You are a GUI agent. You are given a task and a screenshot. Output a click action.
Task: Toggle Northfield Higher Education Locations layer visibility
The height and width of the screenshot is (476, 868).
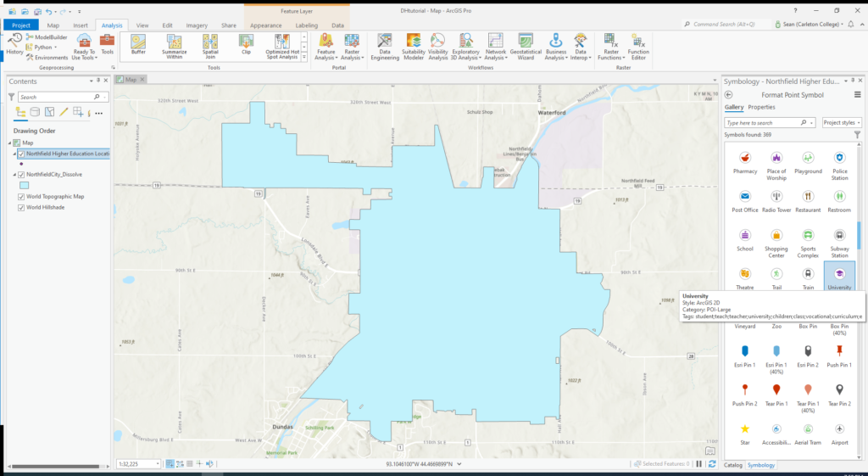(x=21, y=154)
